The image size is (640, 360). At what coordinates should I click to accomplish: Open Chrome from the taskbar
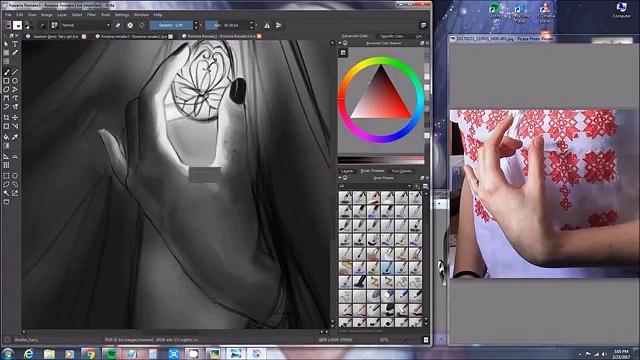point(89,353)
